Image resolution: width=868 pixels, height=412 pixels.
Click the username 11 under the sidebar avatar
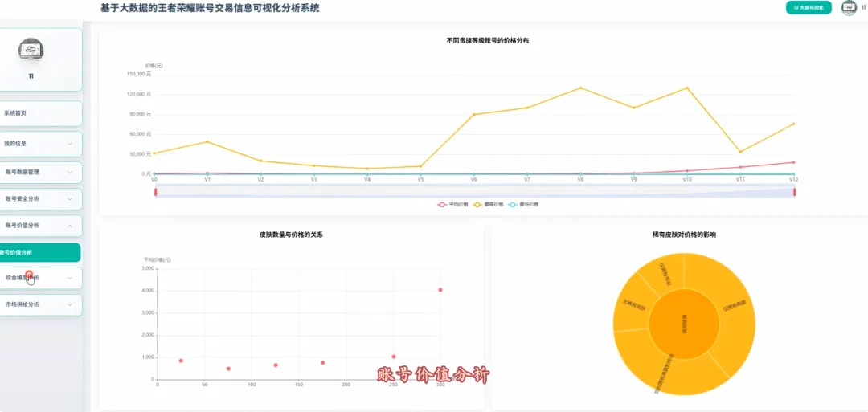(x=31, y=76)
